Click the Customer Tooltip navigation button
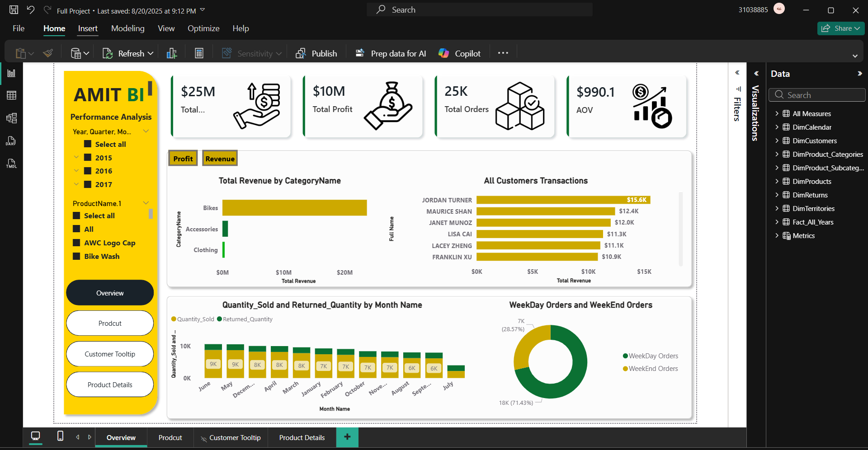Viewport: 868px width, 450px height. point(110,354)
